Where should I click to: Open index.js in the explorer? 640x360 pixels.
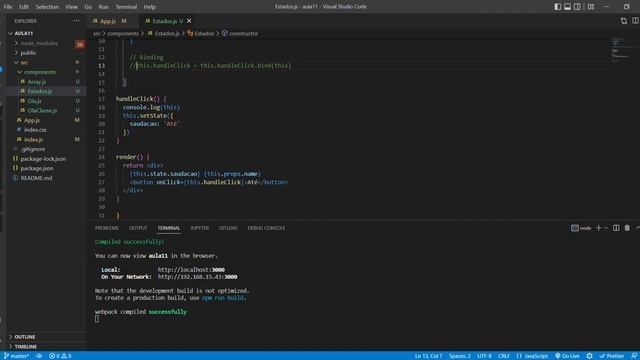(x=33, y=139)
